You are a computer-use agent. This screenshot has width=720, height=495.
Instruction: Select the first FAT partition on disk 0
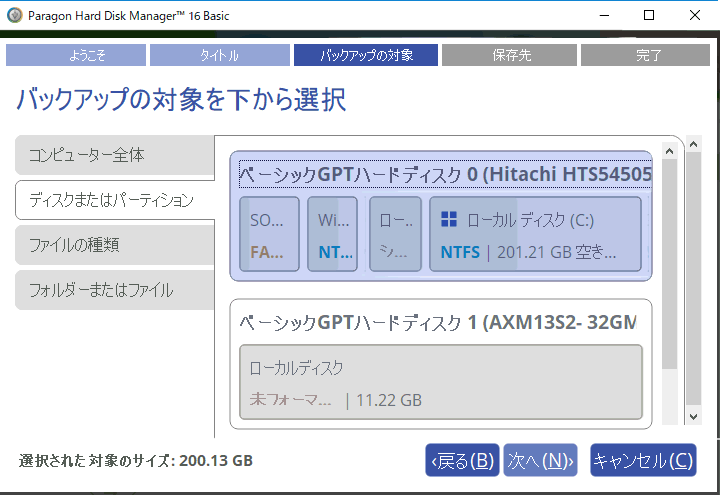point(269,234)
